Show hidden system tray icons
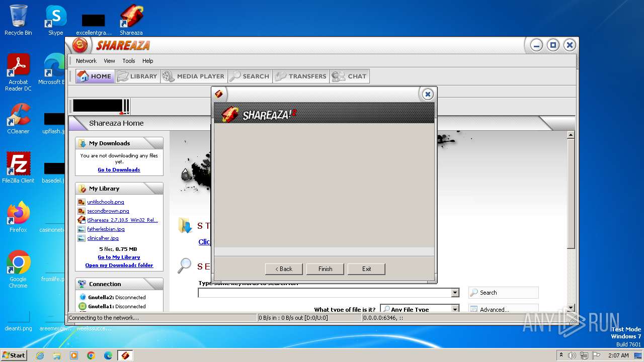Viewport: 644px width, 362px height. coord(561,355)
